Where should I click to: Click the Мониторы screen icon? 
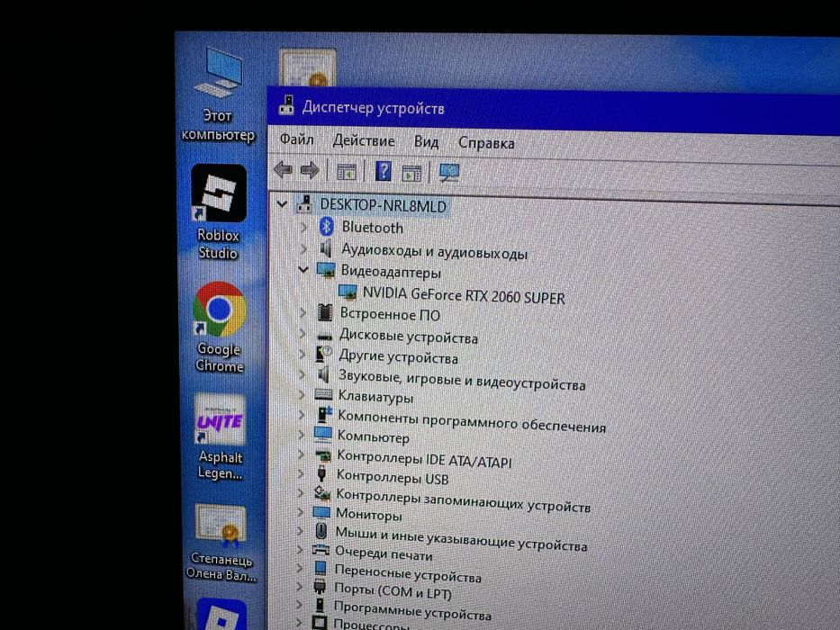tap(321, 511)
